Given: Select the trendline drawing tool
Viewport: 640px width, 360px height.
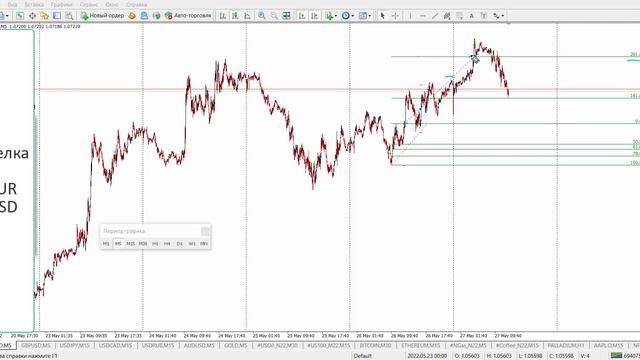Looking at the screenshot, I should (x=435, y=16).
